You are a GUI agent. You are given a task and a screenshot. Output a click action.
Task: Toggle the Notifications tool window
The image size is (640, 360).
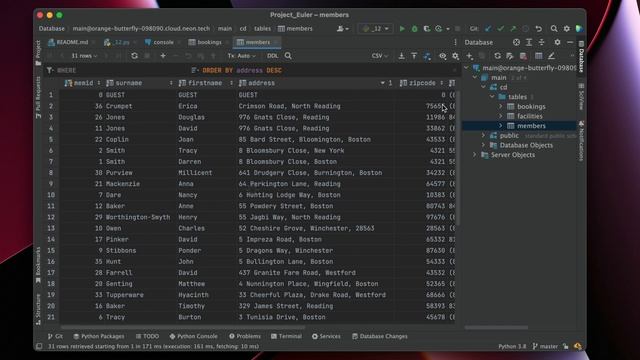coord(581,140)
